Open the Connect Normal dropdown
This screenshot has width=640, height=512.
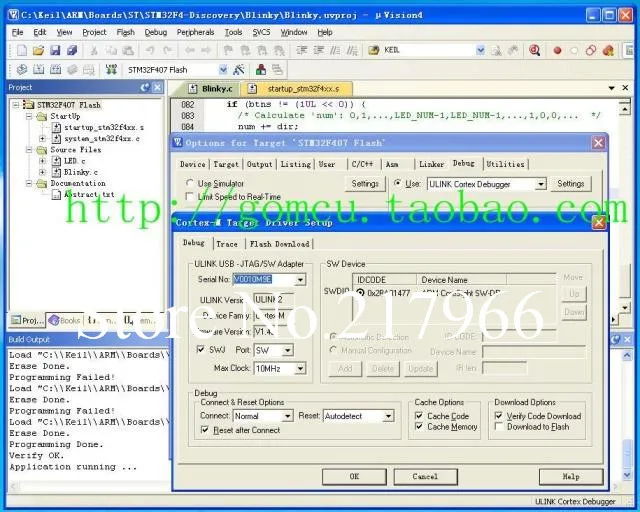click(287, 416)
